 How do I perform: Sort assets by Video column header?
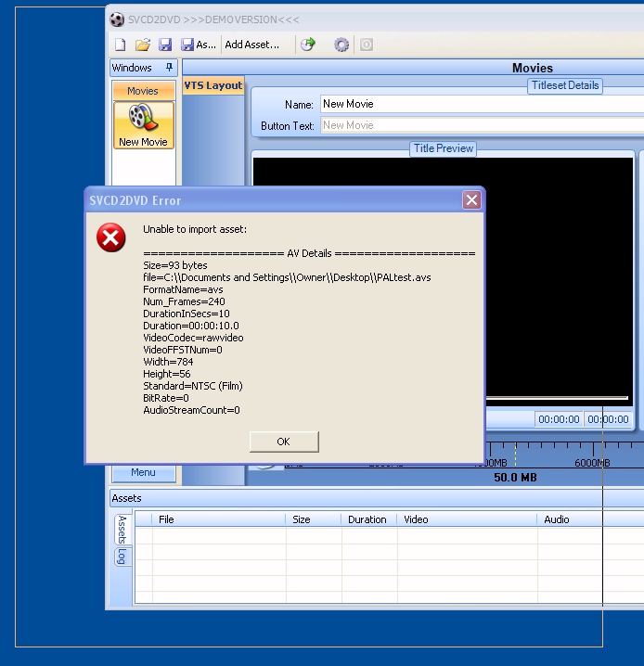[x=467, y=519]
